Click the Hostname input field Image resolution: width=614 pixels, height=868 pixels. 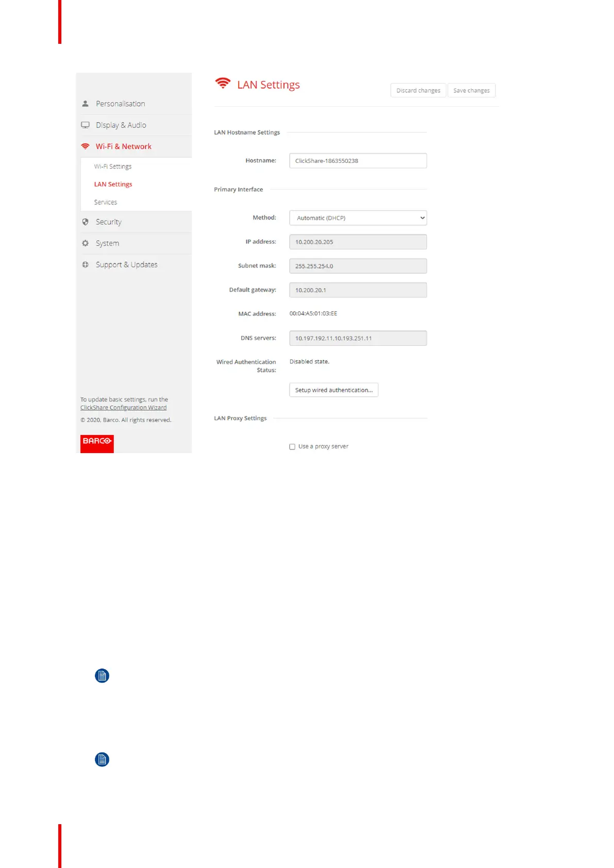click(x=358, y=160)
